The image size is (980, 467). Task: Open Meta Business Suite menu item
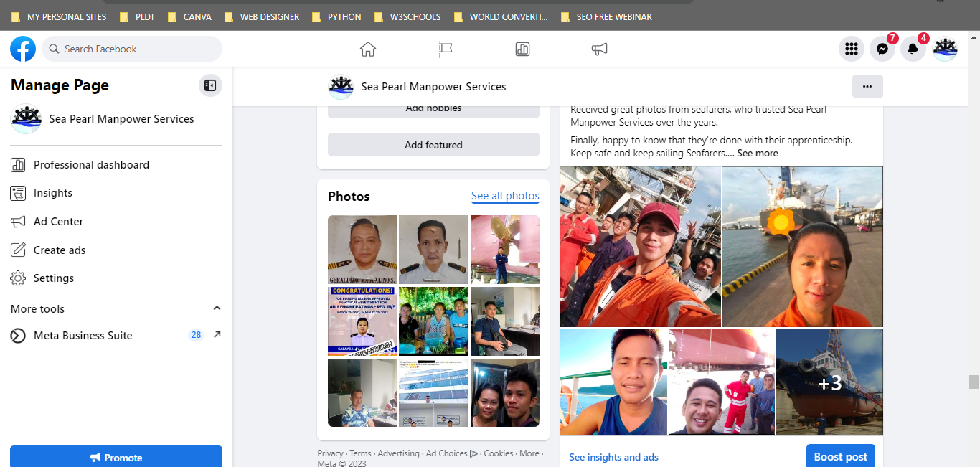[116, 336]
